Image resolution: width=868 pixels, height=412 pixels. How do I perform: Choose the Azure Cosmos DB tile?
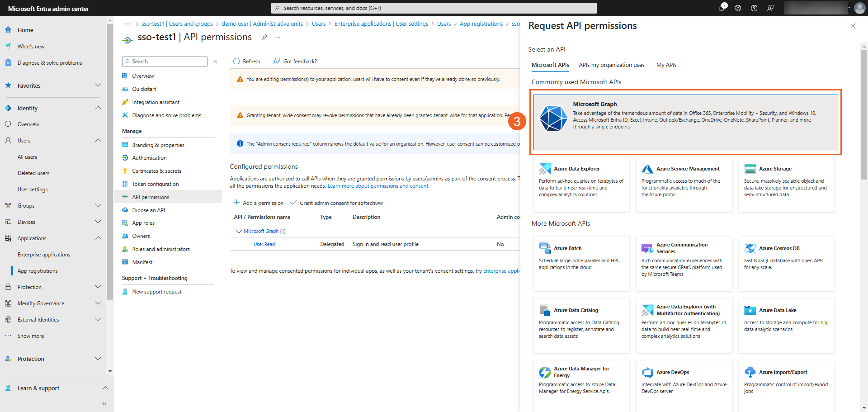(786, 263)
